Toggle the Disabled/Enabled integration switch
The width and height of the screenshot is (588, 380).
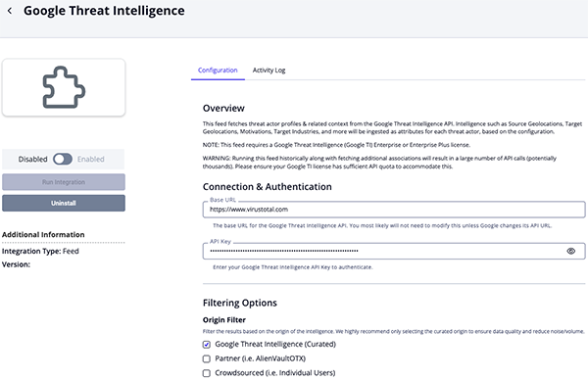63,159
